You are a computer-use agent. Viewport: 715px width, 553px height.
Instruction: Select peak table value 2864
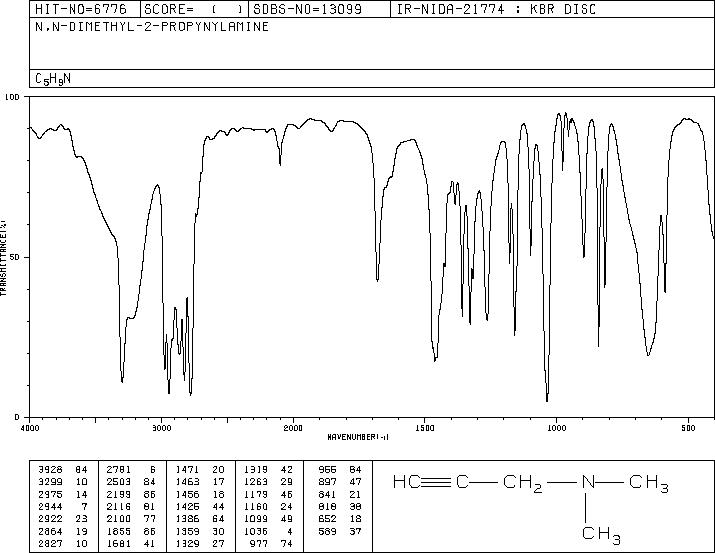pos(50,531)
